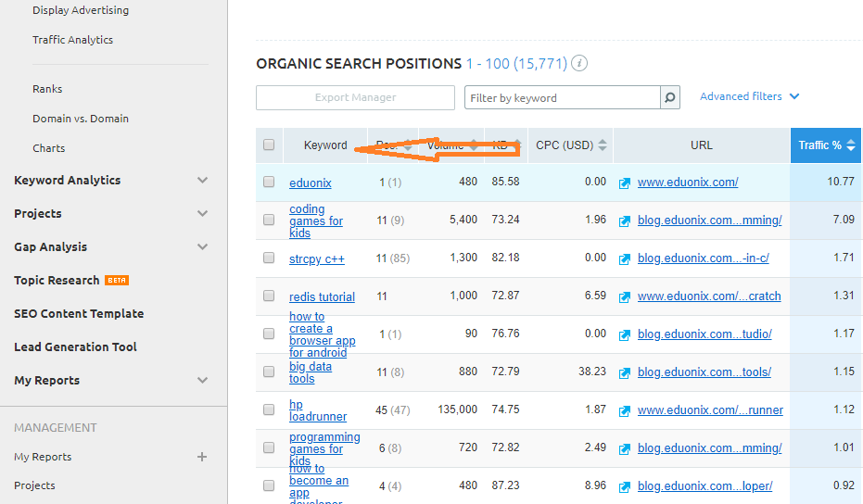Check the box for strcpy c++ row
This screenshot has width=863, height=504.
click(269, 258)
